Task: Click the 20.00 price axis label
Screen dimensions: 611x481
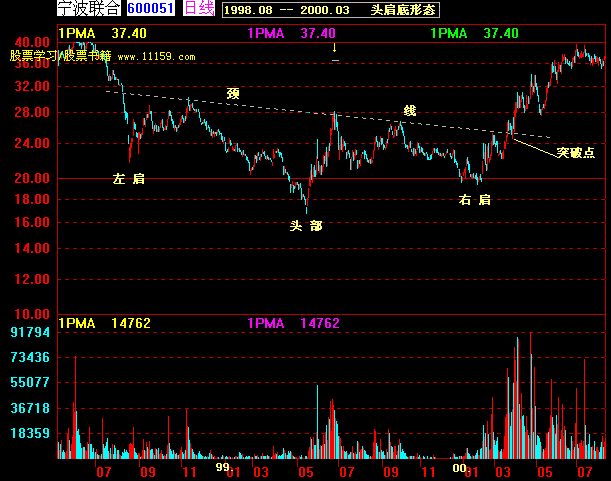Action: (x=32, y=179)
